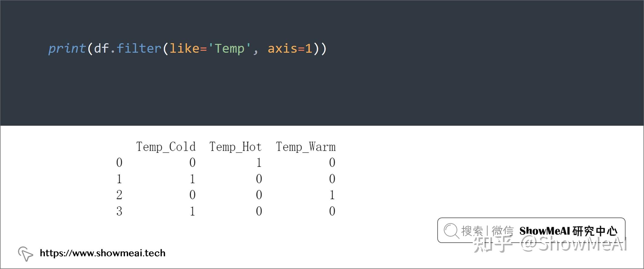Click row index 0 in output
The width and height of the screenshot is (644, 269).
[x=119, y=163]
